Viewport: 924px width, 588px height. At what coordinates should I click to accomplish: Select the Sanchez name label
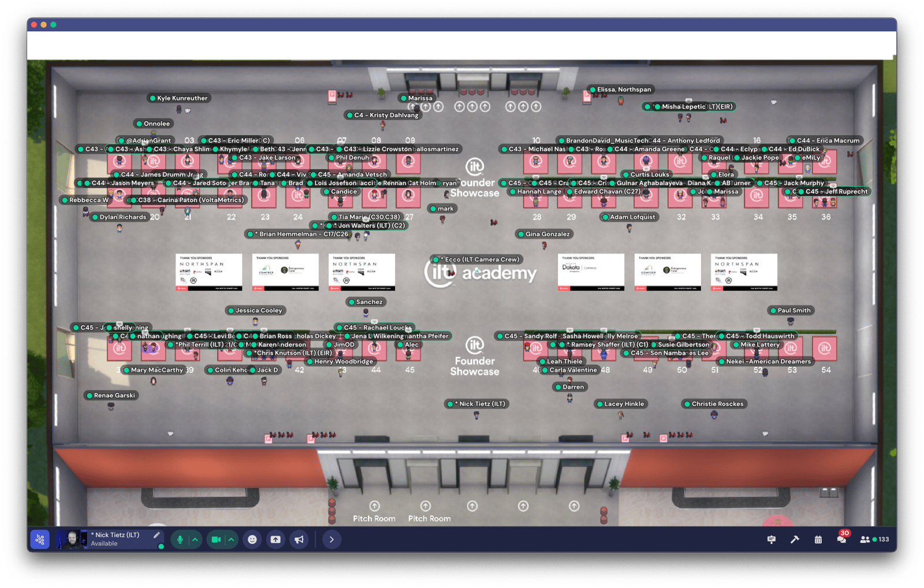tap(366, 302)
